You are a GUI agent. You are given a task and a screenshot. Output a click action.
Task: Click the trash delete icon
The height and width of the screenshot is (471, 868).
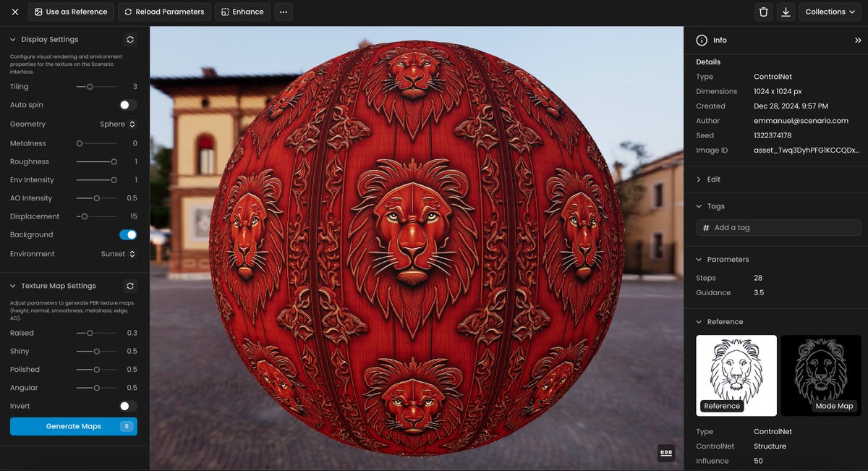(763, 12)
